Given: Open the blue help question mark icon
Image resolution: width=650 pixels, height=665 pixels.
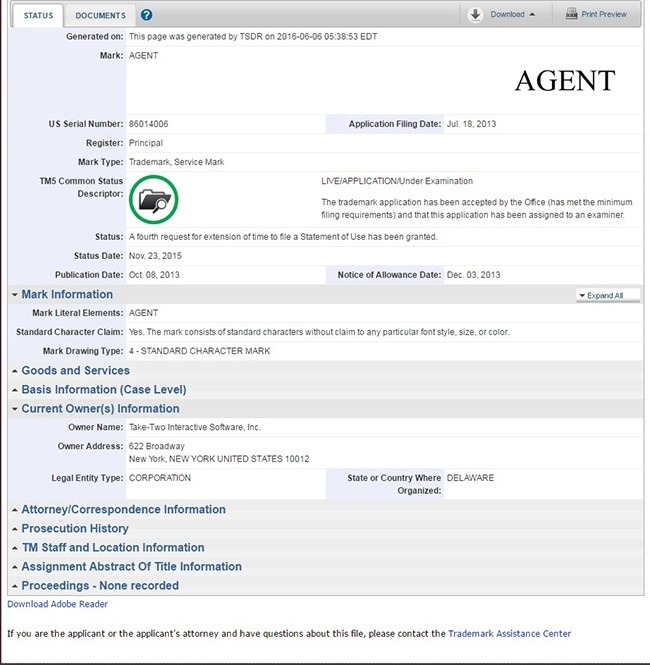Looking at the screenshot, I should [146, 15].
